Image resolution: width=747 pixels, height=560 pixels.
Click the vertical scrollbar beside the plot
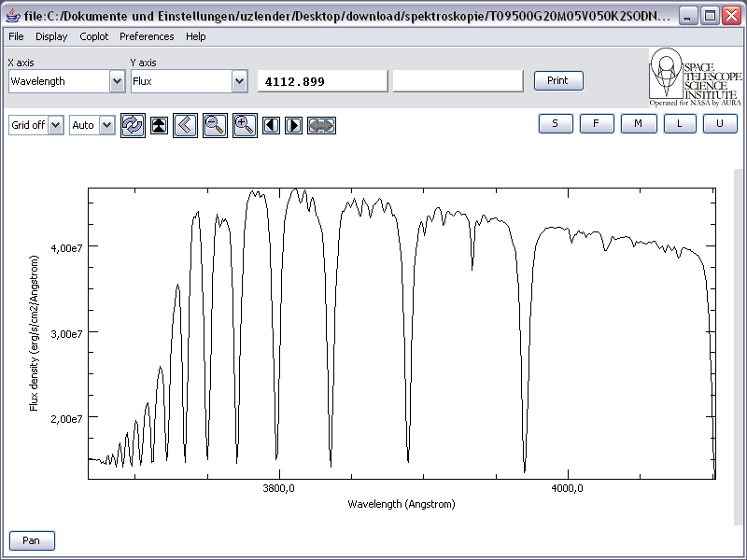click(738, 346)
